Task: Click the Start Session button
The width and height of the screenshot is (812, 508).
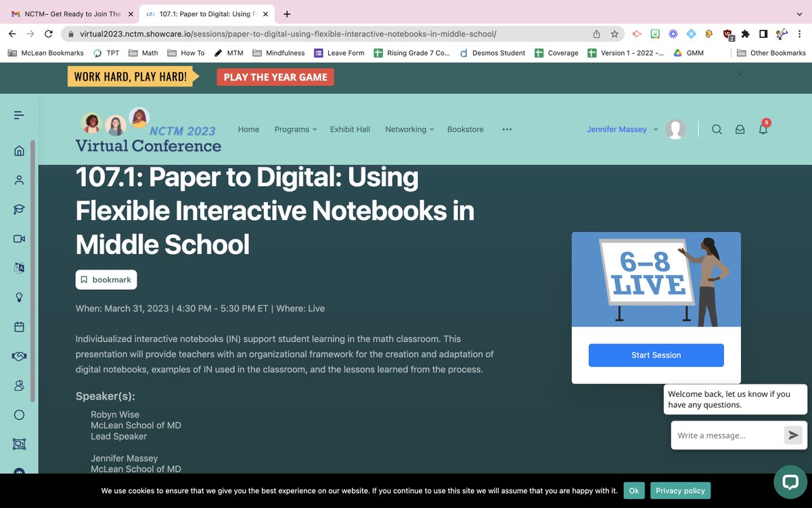Action: pos(656,355)
